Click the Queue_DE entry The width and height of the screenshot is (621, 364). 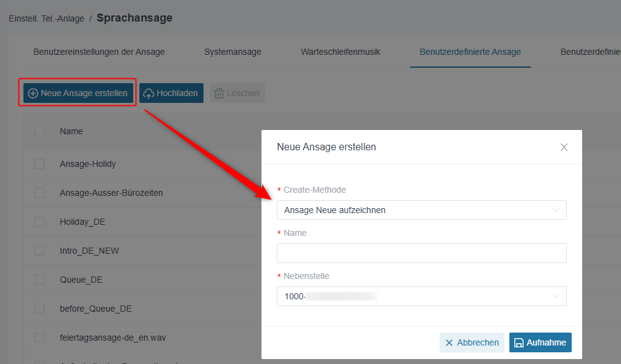pyautogui.click(x=81, y=280)
